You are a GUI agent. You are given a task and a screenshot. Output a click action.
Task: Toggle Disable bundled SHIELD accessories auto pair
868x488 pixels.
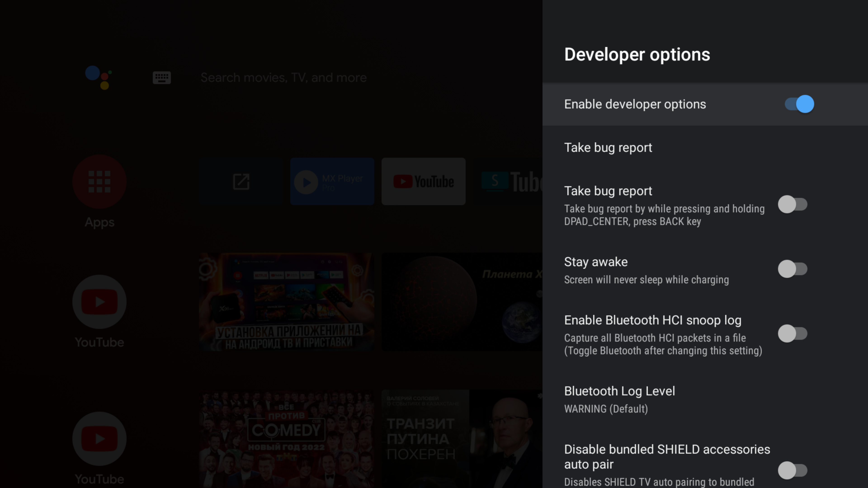point(792,470)
